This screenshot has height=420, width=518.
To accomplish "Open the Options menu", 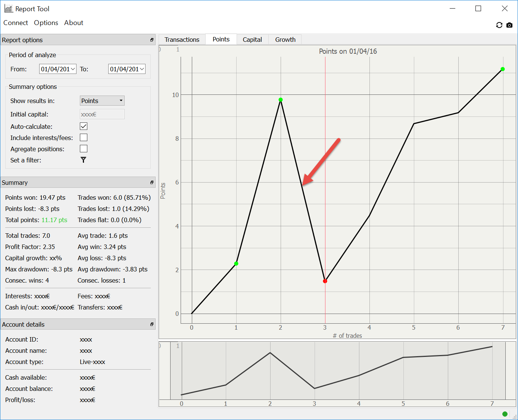I will 46,23.
